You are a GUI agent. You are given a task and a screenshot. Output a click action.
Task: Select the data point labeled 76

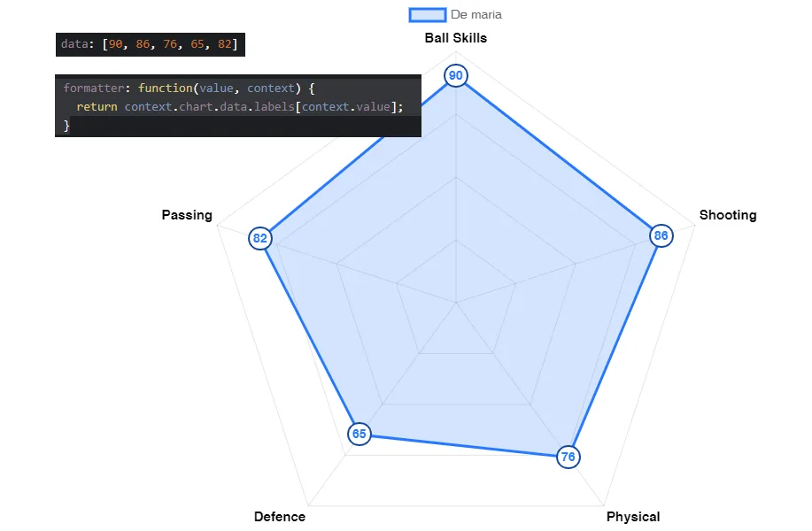(568, 457)
